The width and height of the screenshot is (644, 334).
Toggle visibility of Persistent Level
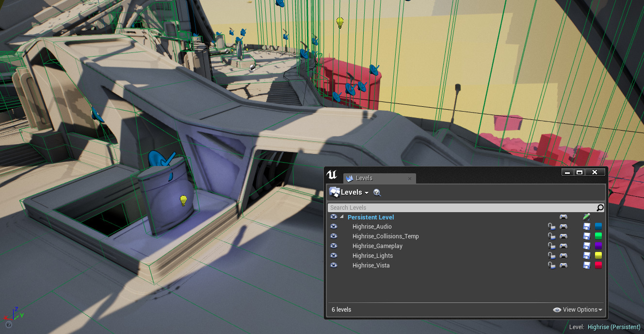click(x=334, y=217)
